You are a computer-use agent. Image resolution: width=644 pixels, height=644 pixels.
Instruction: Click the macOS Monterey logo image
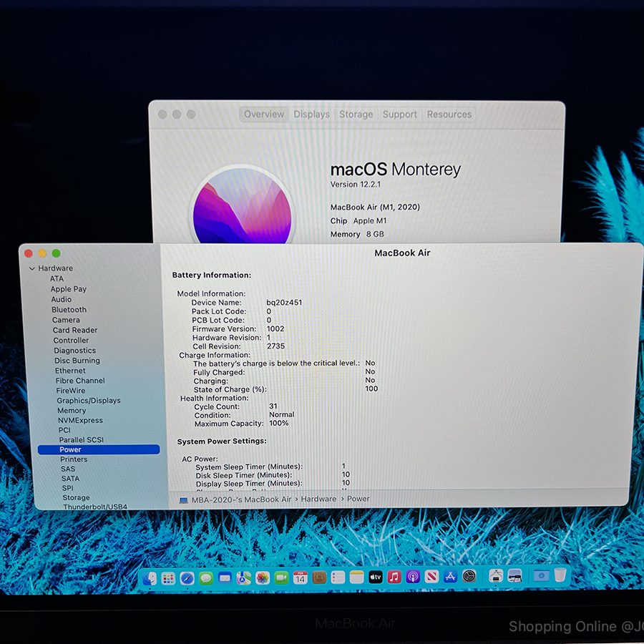coord(242,205)
